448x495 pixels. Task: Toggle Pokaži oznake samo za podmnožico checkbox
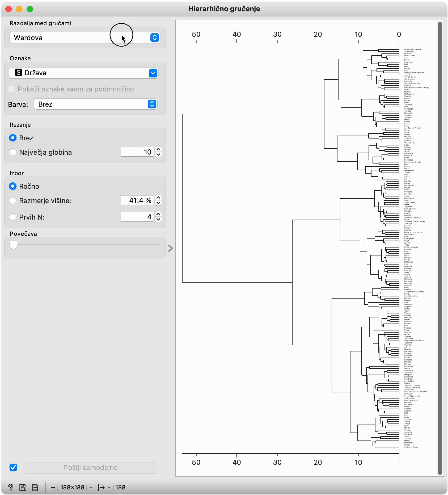[x=12, y=89]
